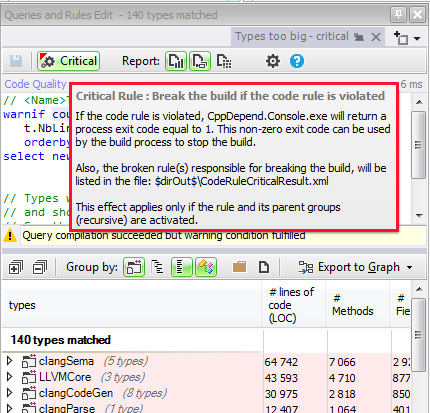This screenshot has height=413, width=430.
Task: Click the collapse all results icon
Action: (40, 267)
